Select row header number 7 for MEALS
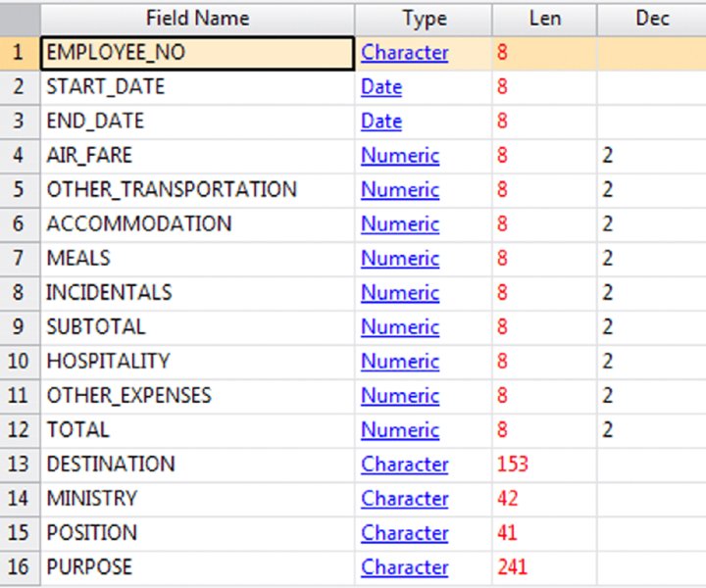This screenshot has width=706, height=588. tap(19, 259)
